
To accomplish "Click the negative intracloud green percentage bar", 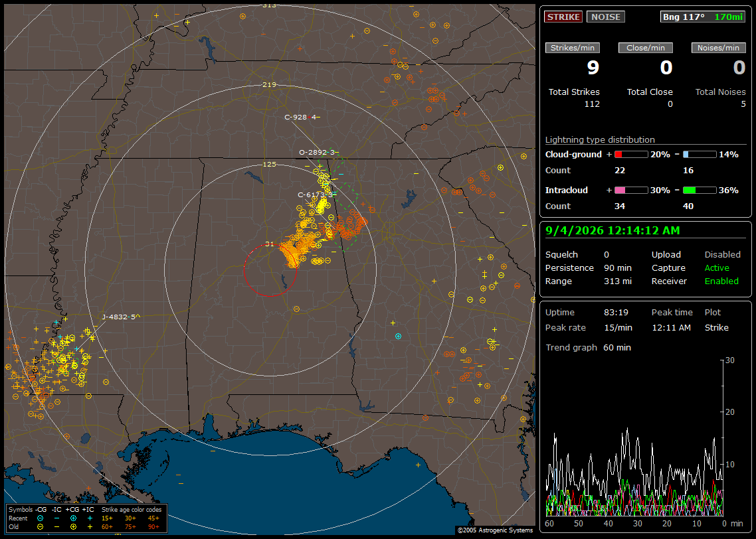I will click(x=700, y=191).
